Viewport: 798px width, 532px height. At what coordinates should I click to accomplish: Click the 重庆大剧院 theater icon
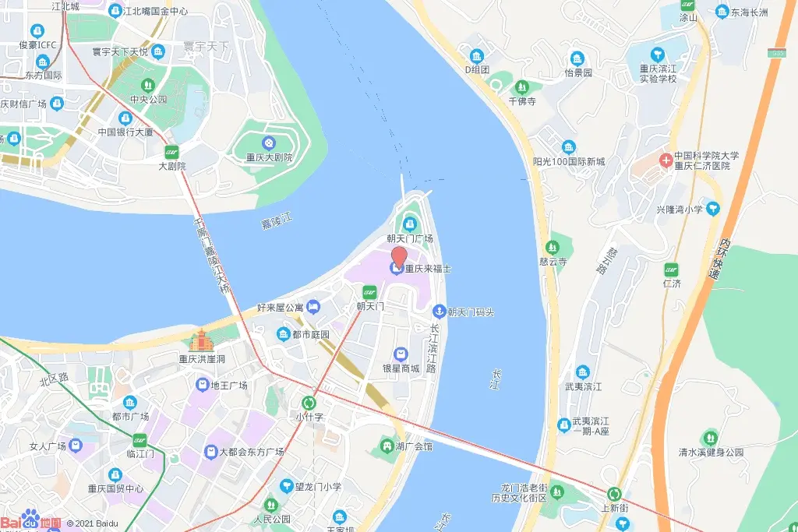tap(269, 143)
